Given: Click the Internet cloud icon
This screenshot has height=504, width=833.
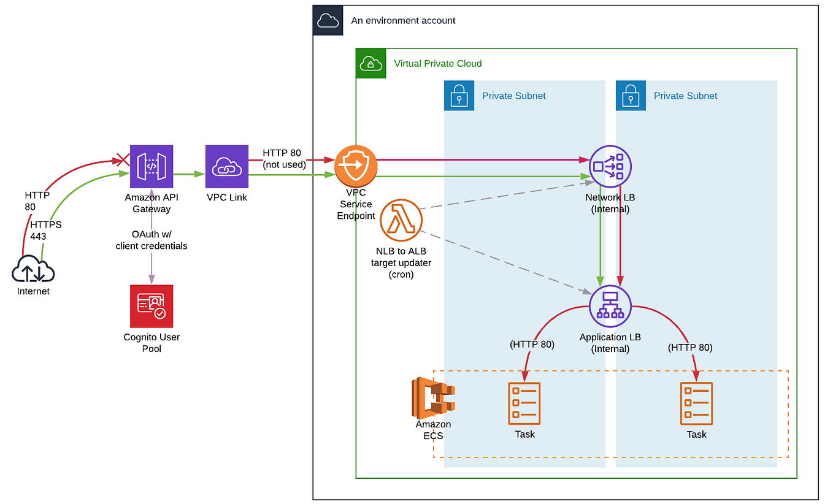Looking at the screenshot, I should (x=33, y=270).
